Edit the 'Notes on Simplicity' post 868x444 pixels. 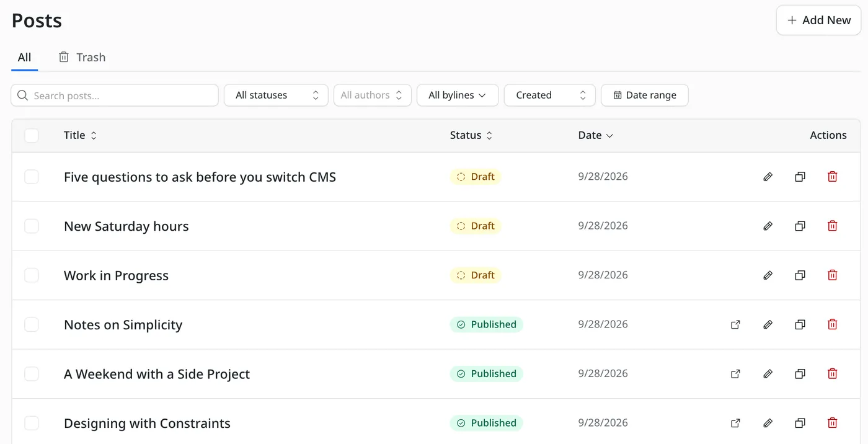point(768,324)
